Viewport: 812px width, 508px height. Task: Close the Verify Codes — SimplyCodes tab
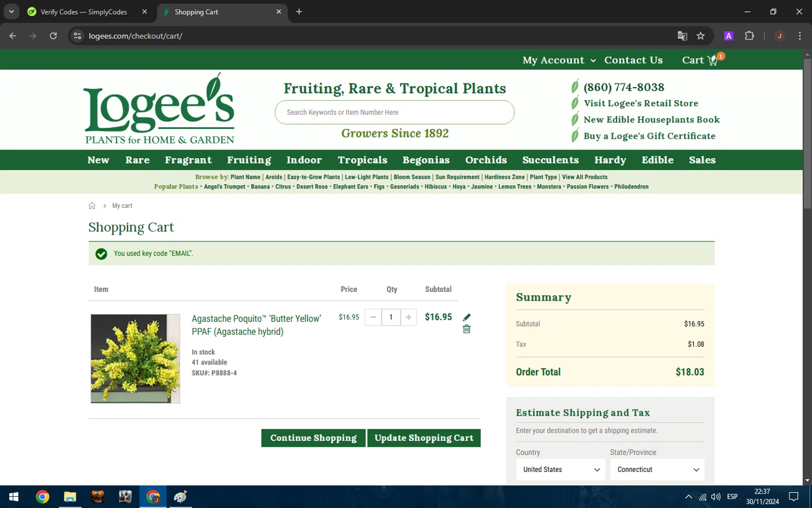145,11
